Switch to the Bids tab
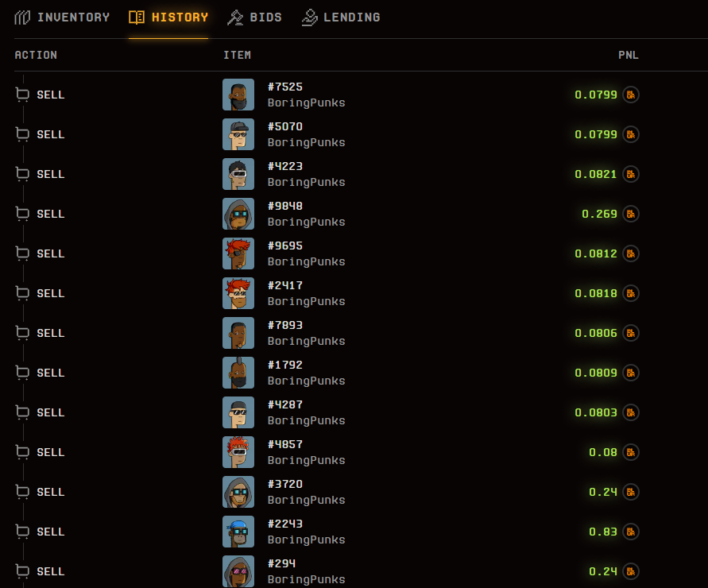The width and height of the screenshot is (708, 588). [254, 17]
